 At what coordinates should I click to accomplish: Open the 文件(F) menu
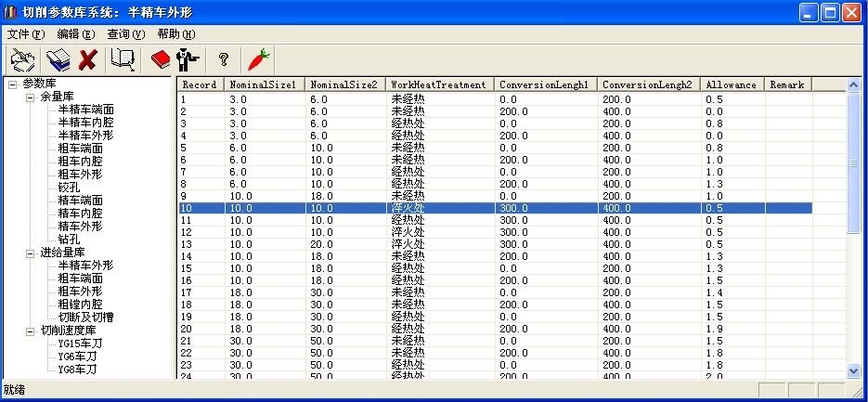click(x=25, y=33)
